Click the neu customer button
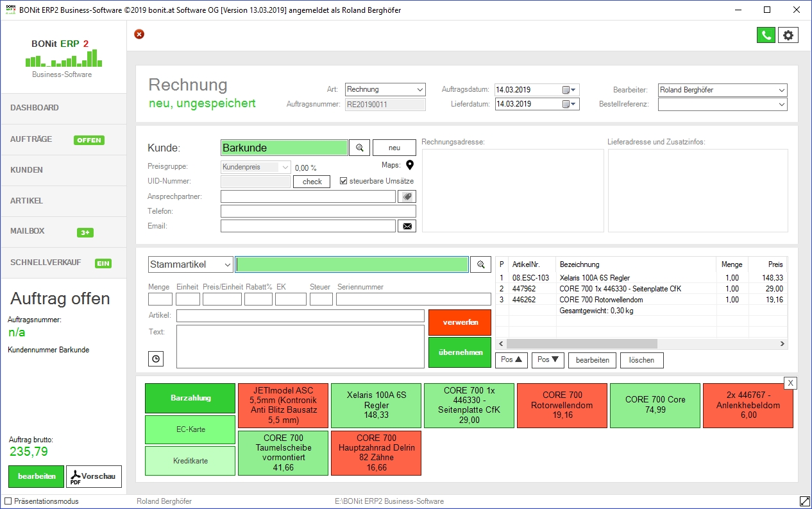Image resolution: width=812 pixels, height=509 pixels. point(394,148)
